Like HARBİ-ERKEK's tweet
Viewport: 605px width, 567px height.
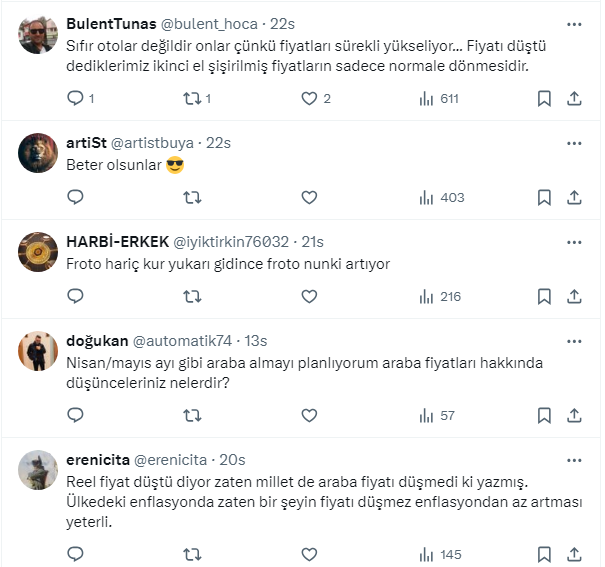[x=309, y=296]
